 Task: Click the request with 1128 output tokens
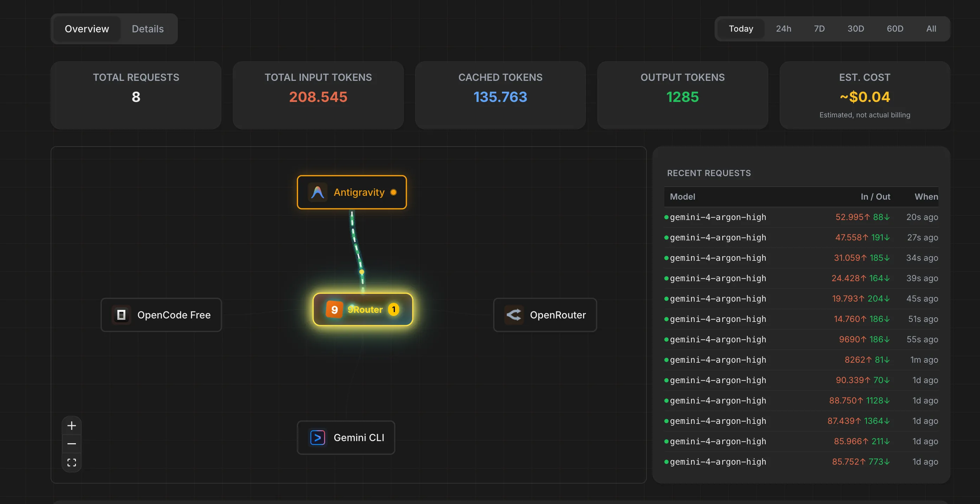click(801, 401)
